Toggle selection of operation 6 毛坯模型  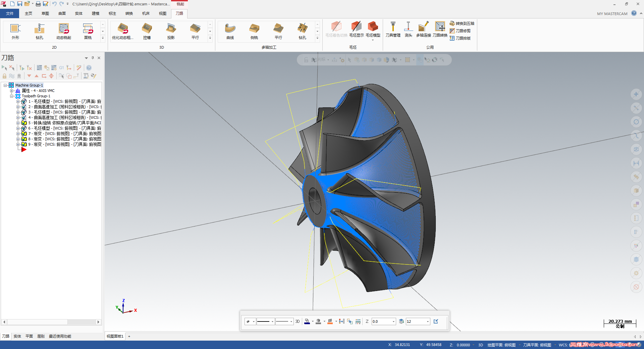(x=24, y=128)
